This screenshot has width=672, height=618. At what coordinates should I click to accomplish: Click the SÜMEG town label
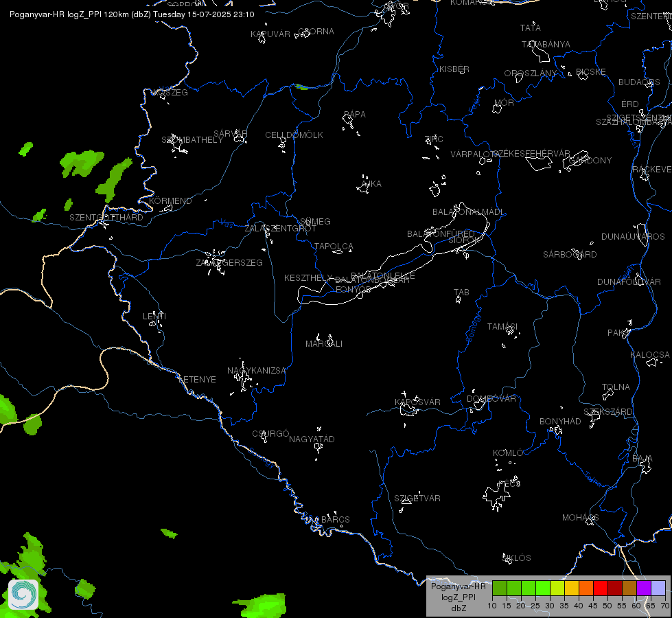click(315, 222)
